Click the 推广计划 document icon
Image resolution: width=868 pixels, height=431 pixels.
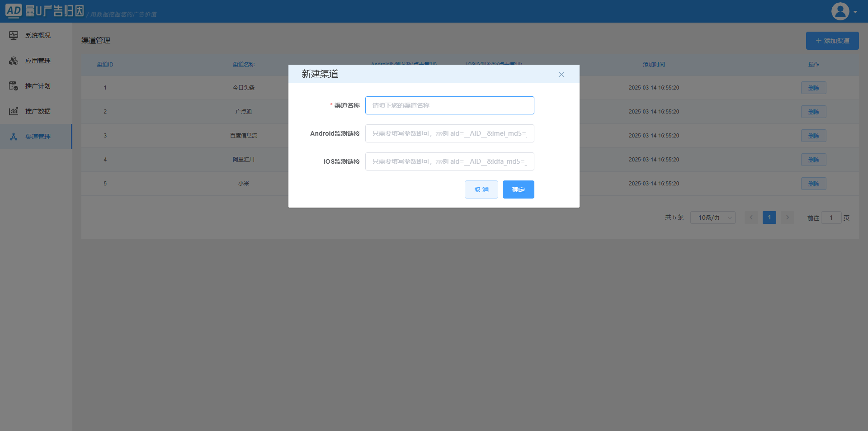click(x=14, y=86)
